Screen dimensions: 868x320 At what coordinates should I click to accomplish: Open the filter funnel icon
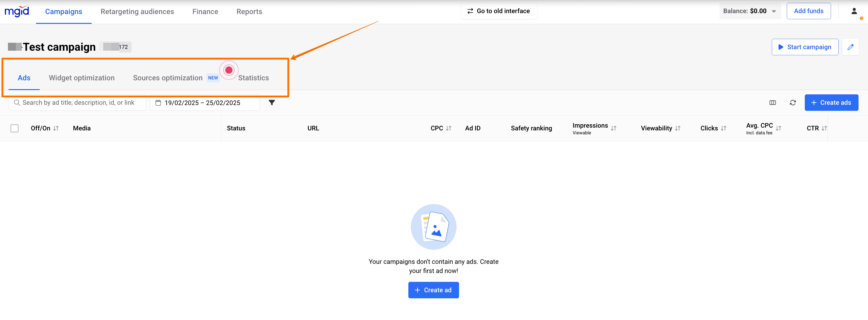(272, 103)
